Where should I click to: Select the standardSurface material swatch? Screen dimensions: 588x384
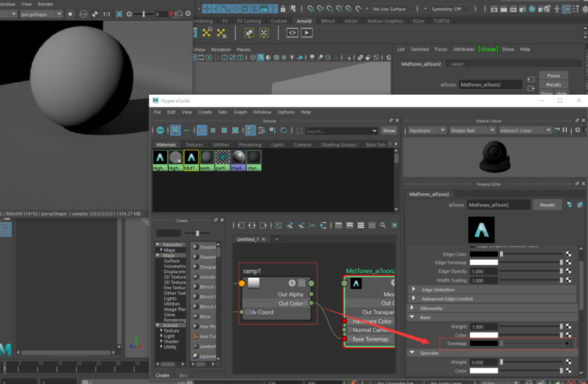tap(254, 161)
